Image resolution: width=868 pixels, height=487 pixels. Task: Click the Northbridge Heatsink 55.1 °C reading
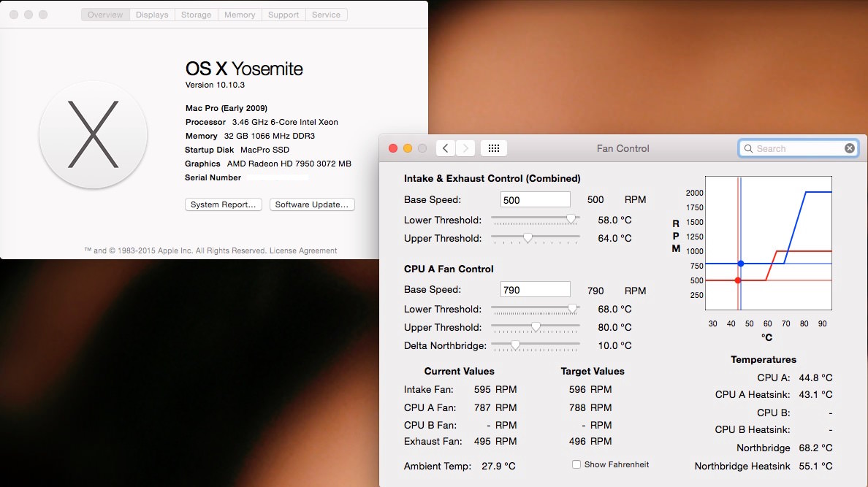pyautogui.click(x=815, y=466)
